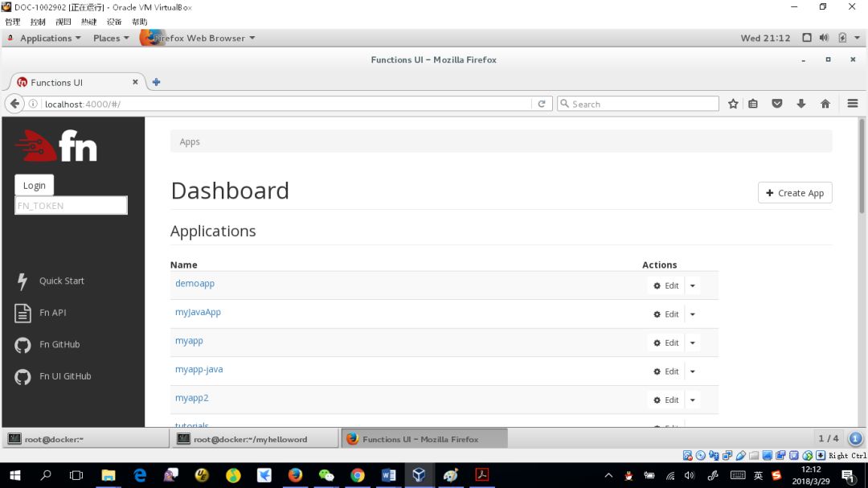The width and height of the screenshot is (868, 488).
Task: Click the page vertical scrollbar
Action: pos(862,166)
